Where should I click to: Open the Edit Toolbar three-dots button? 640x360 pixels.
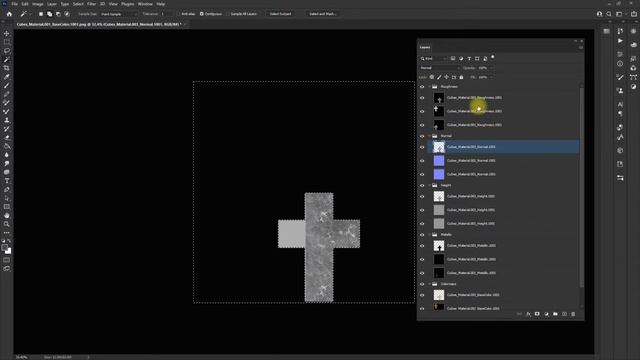click(7, 233)
